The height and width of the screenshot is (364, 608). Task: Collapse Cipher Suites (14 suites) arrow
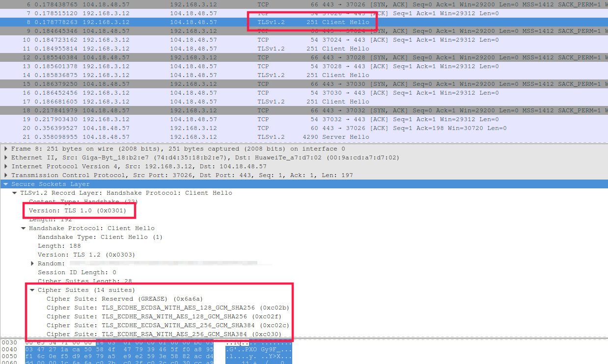click(x=32, y=290)
